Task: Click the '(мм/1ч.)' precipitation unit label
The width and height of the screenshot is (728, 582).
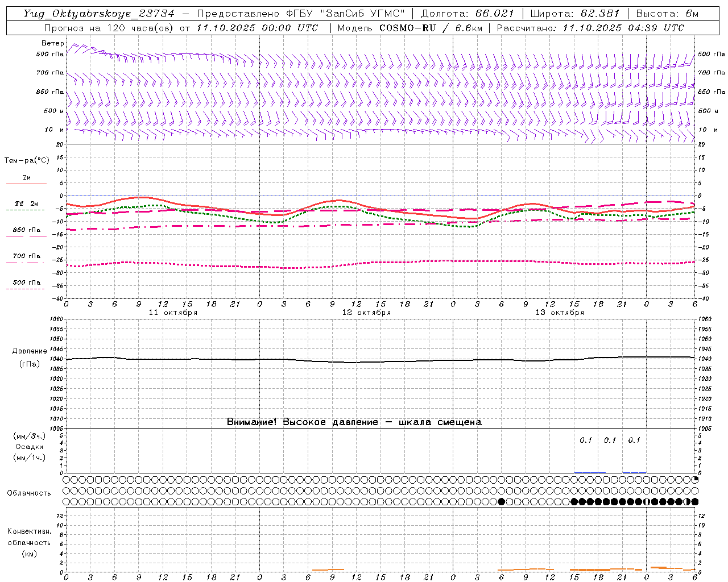Action: tap(30, 458)
